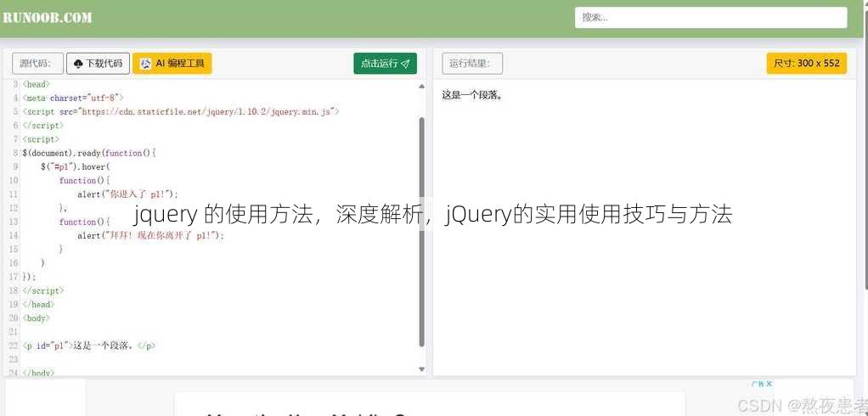Click the alert("拜拜! 现在你离开了 p1!") line
Screen dimensions: 868x416
[x=151, y=236]
